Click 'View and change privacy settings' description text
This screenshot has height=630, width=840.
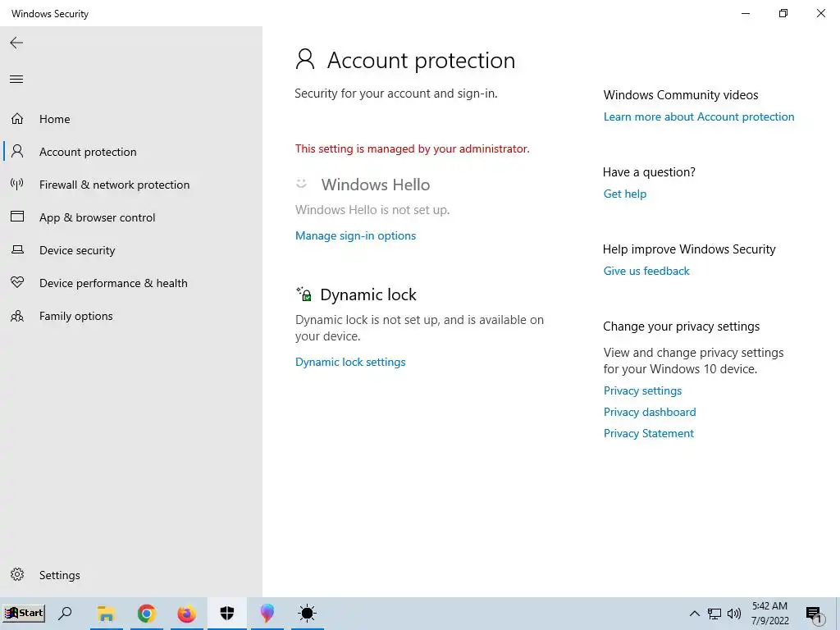(694, 361)
